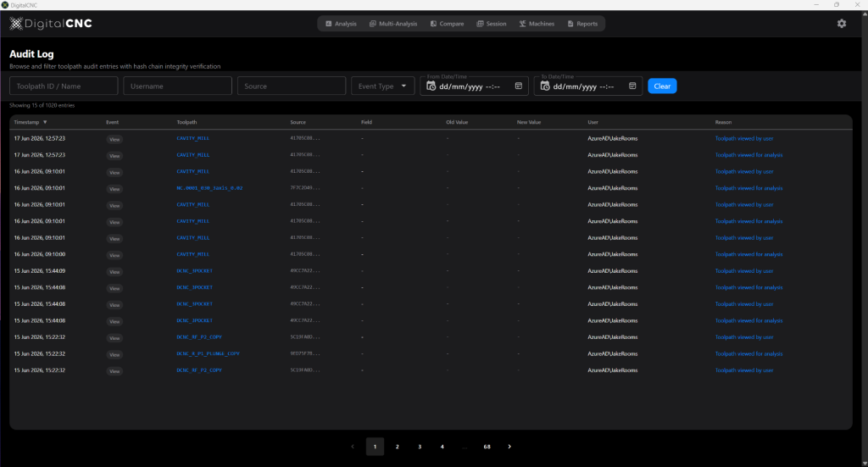Go to the previous page arrow

(353, 447)
